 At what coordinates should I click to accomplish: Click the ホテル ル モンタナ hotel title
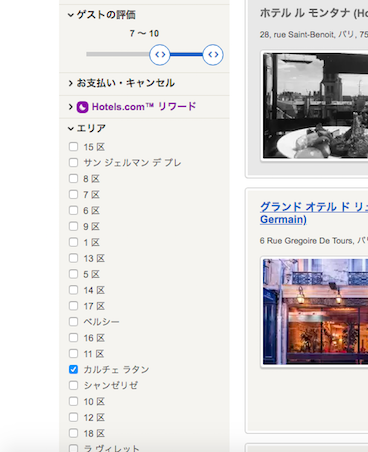[314, 13]
